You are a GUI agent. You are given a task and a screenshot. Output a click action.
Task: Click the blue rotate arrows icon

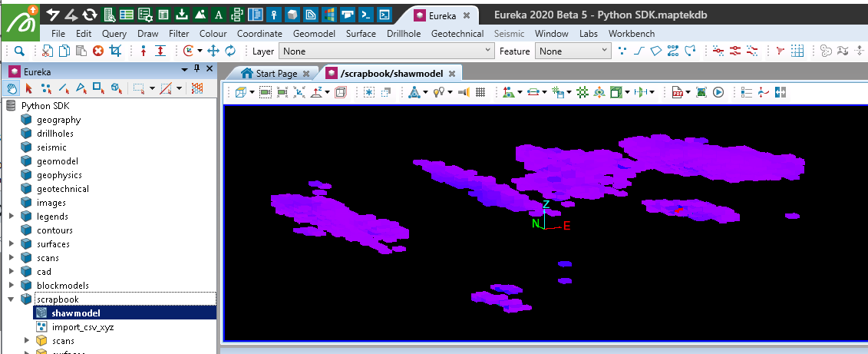click(229, 51)
